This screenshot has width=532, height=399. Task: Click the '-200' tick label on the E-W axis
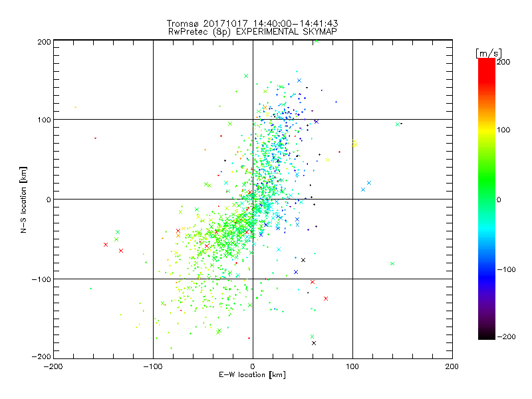point(53,366)
